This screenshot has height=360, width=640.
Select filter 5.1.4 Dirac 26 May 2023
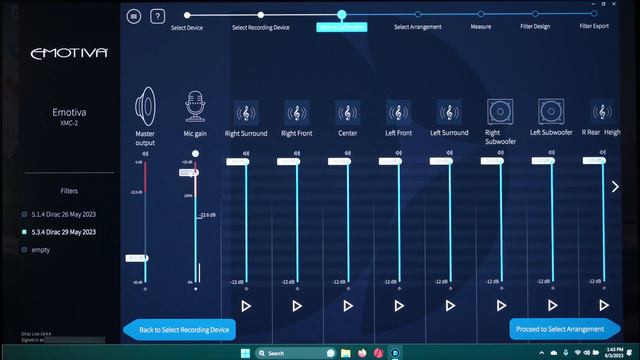[x=63, y=214]
